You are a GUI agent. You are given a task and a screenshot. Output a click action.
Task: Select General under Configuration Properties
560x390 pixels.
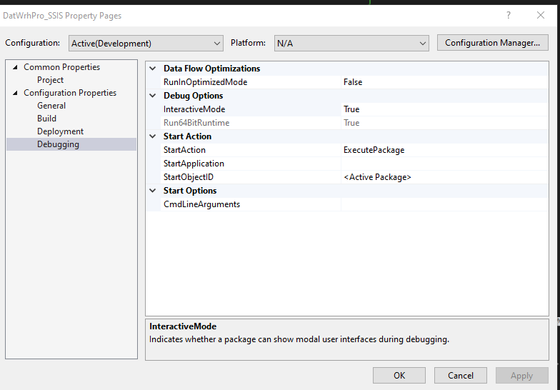pyautogui.click(x=51, y=106)
